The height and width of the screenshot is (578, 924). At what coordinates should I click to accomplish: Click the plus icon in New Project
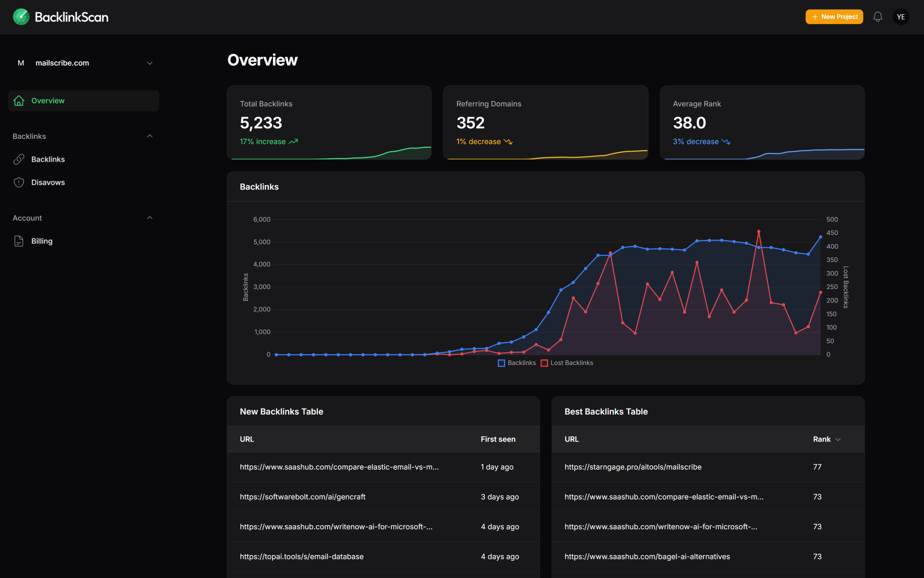pyautogui.click(x=815, y=17)
